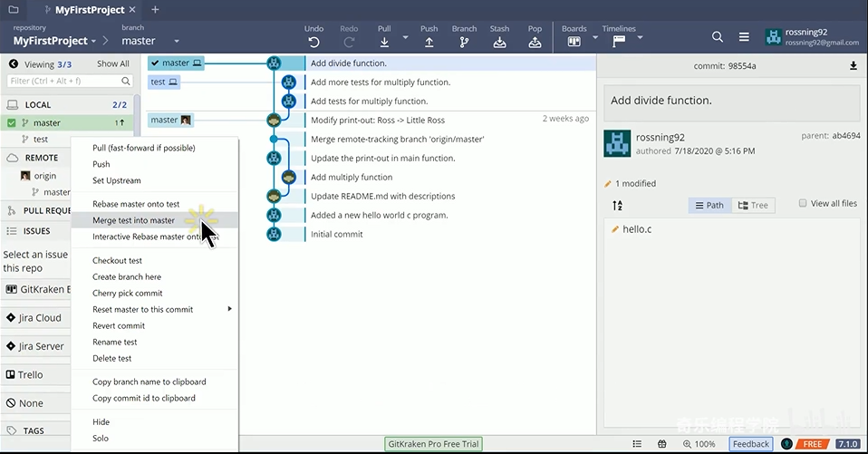Click the Stash toolbar icon
This screenshot has width=868, height=454.
[x=499, y=42]
